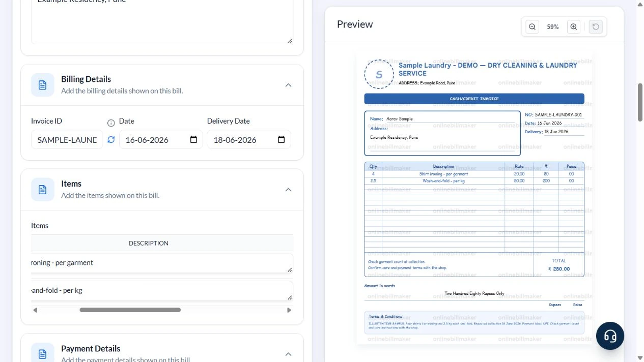Edit the ironing per garment description

tap(162, 263)
